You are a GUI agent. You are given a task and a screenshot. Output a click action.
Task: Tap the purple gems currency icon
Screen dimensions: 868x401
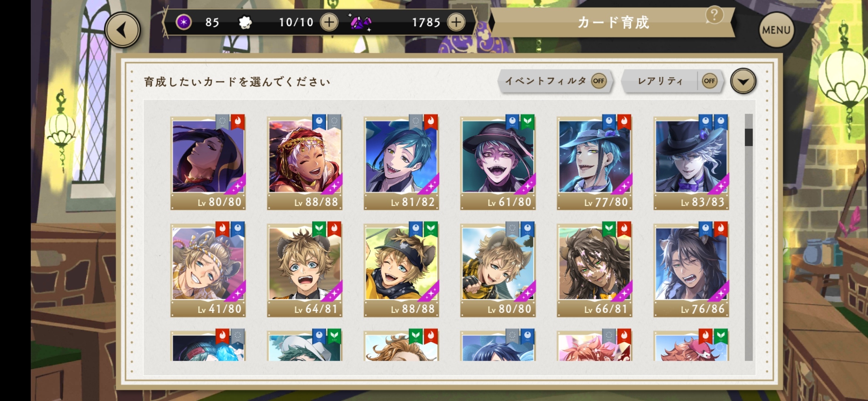(x=361, y=23)
